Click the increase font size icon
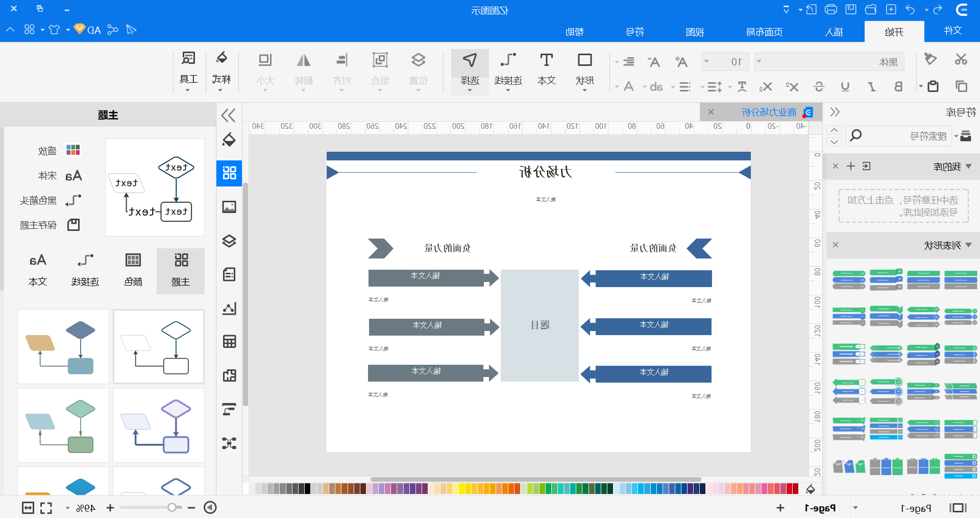 point(681,62)
